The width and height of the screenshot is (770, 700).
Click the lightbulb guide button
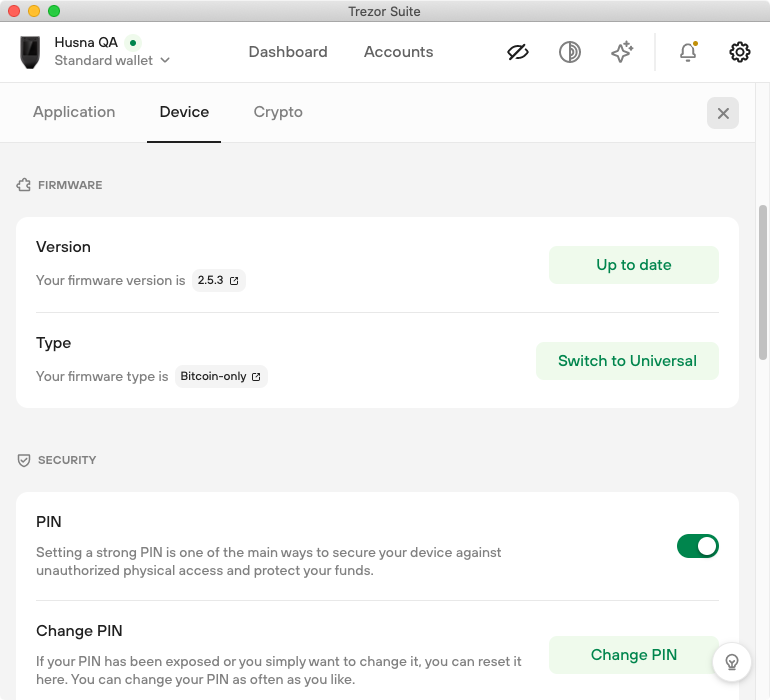point(732,662)
